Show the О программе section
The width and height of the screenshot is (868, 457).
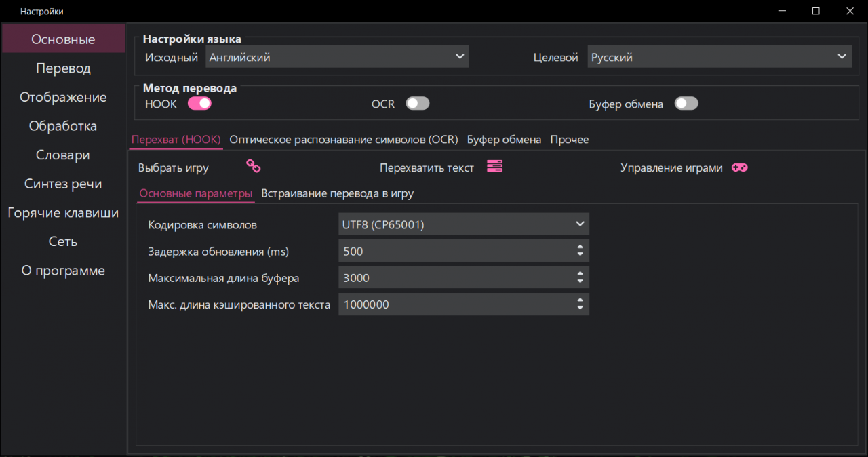63,271
